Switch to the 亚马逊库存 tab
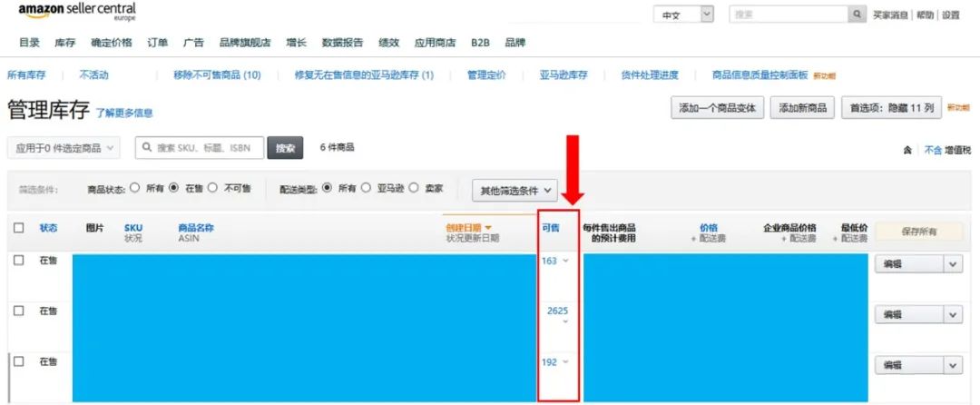Image resolution: width=980 pixels, height=405 pixels. [x=563, y=75]
